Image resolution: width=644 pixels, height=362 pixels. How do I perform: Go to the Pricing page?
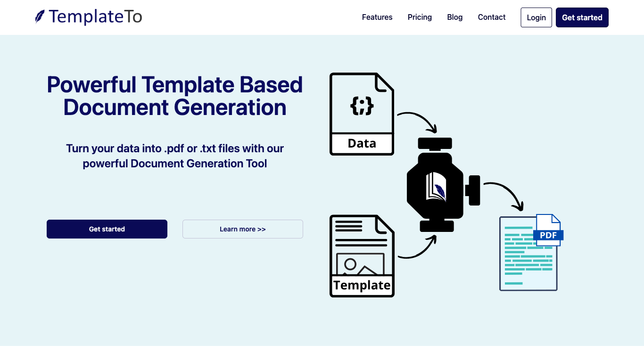point(420,17)
